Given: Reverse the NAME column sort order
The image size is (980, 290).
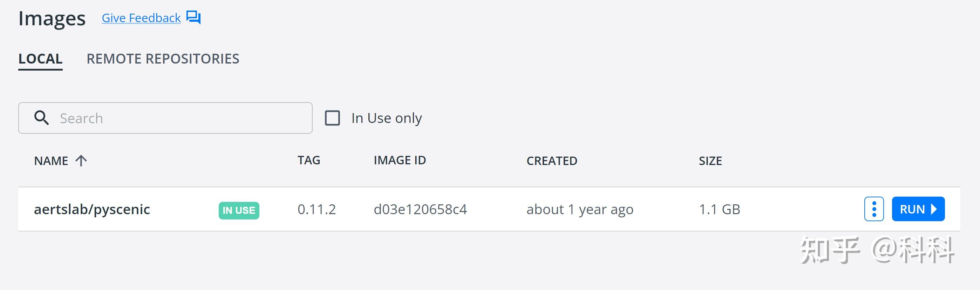Looking at the screenshot, I should click(x=81, y=161).
